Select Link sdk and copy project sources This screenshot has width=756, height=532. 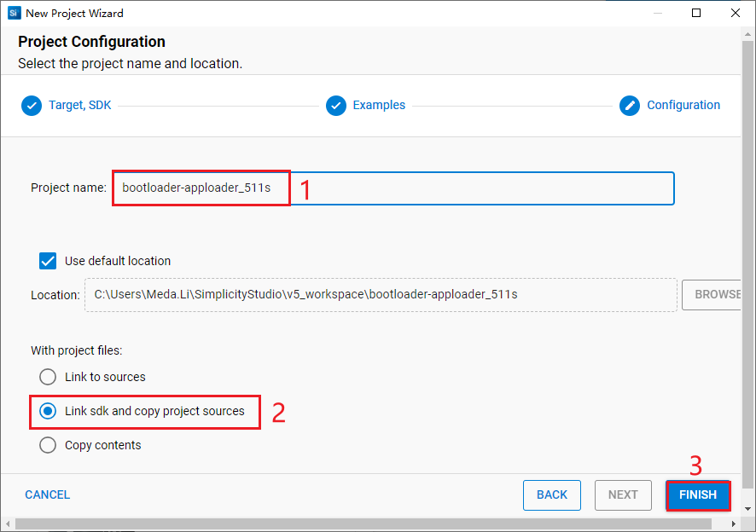pos(47,411)
